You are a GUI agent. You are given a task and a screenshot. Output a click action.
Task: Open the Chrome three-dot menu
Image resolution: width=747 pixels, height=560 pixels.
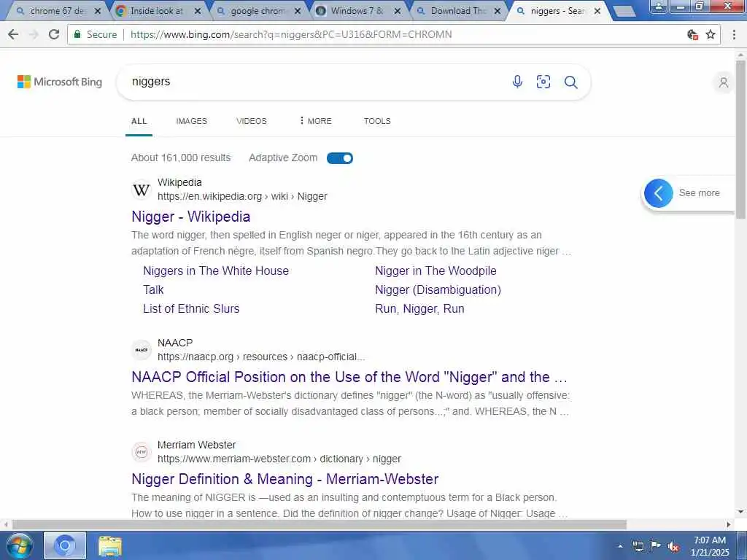pyautogui.click(x=734, y=34)
